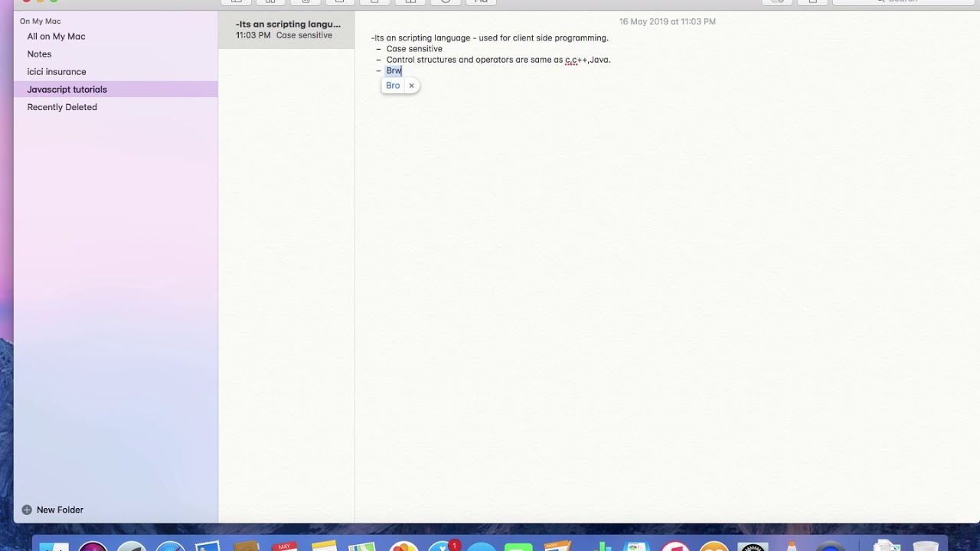Select the note titled -Its an scripting langu...
The width and height of the screenshot is (980, 551).
click(x=287, y=30)
